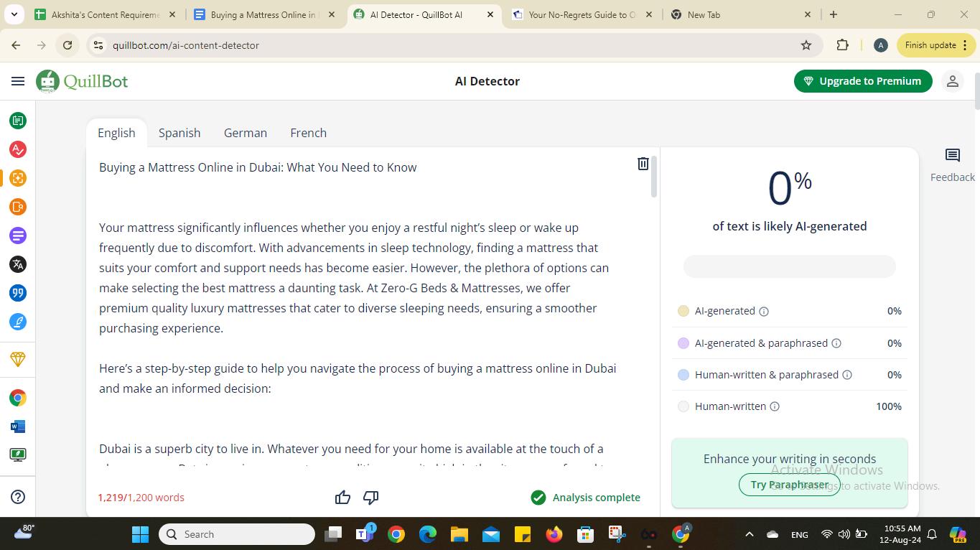Switch to the French language tab
Viewport: 980px width, 550px height.
[x=309, y=133]
